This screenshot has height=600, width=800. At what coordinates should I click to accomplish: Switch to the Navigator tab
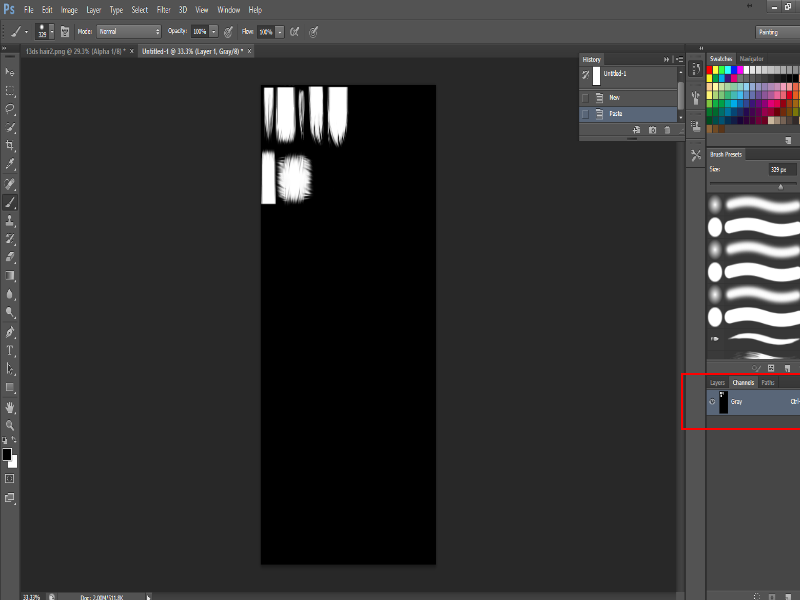[752, 59]
